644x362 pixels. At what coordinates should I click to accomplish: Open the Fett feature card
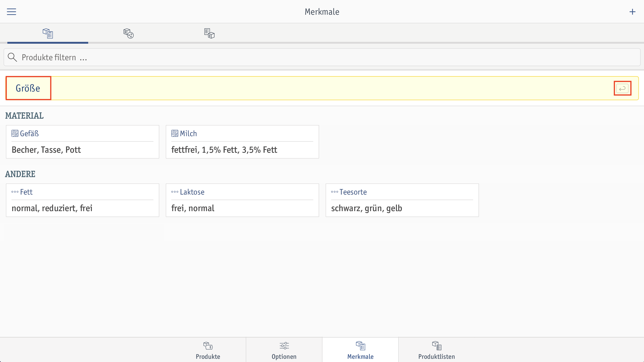point(82,200)
